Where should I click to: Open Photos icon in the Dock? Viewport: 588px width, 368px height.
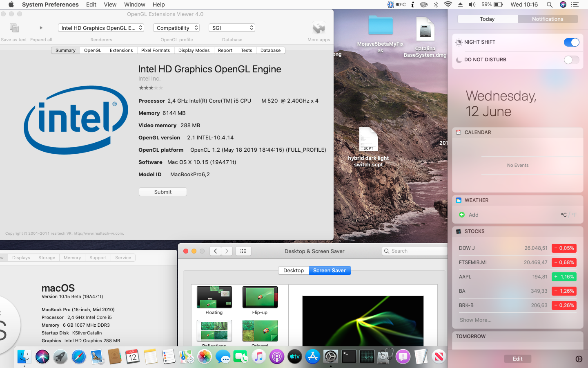205,357
